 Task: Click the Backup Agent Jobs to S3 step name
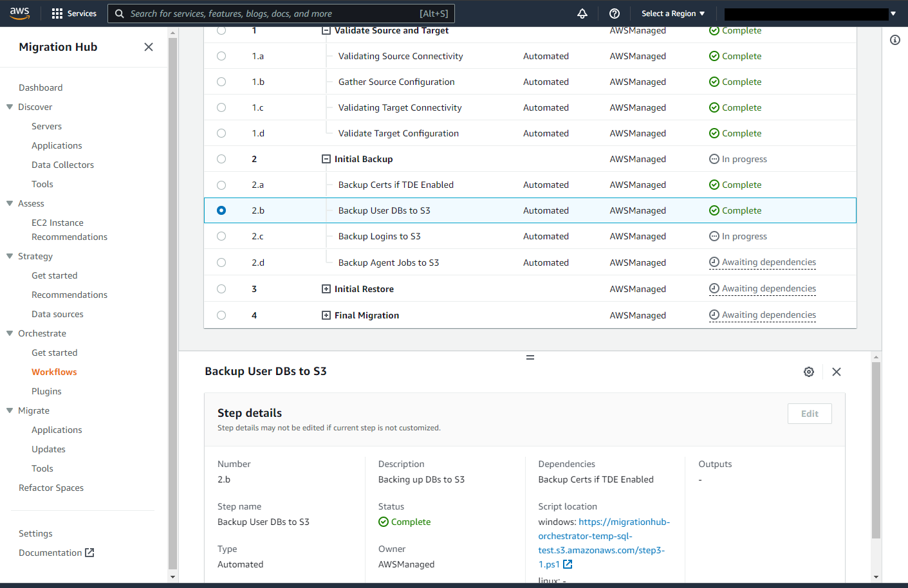[389, 262]
